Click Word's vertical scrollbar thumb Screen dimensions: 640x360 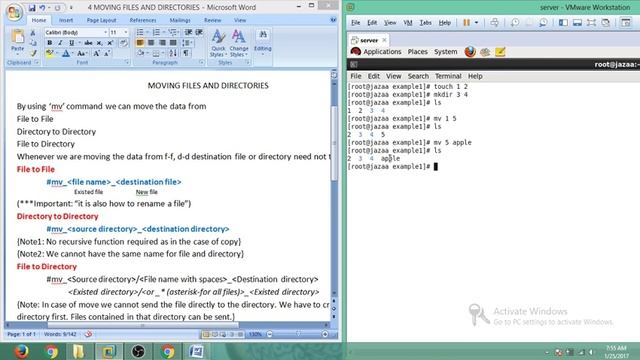tap(334, 143)
